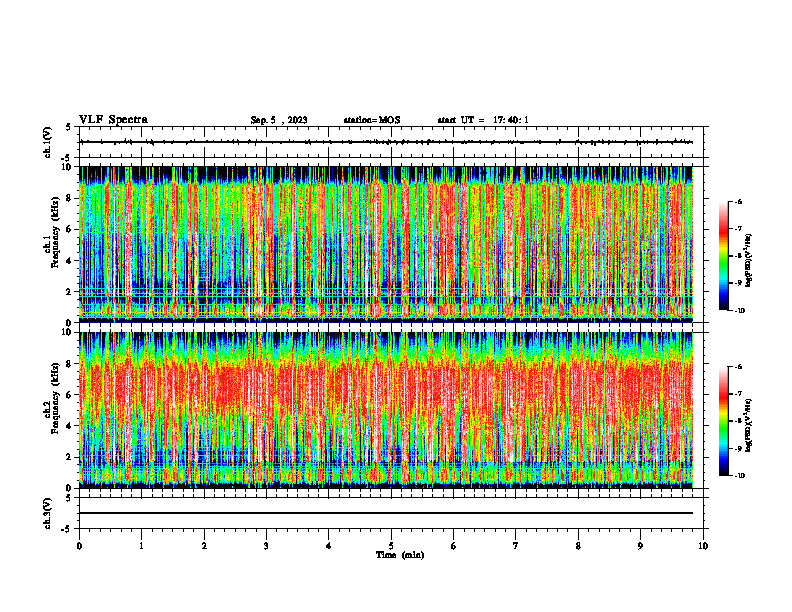Image resolution: width=792 pixels, height=612 pixels.
Task: Click the ch.1 colorbar "-6" tick label
Action: click(x=738, y=202)
